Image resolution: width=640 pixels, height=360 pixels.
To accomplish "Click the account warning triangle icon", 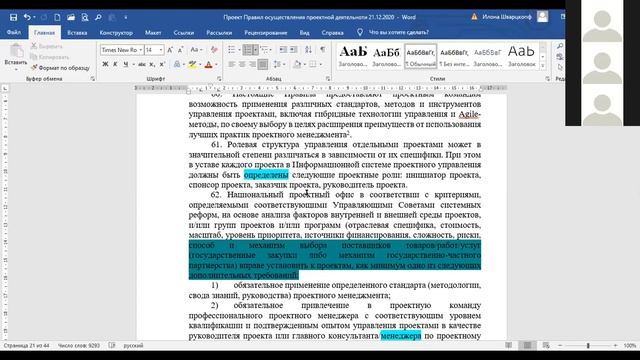I will pyautogui.click(x=474, y=17).
